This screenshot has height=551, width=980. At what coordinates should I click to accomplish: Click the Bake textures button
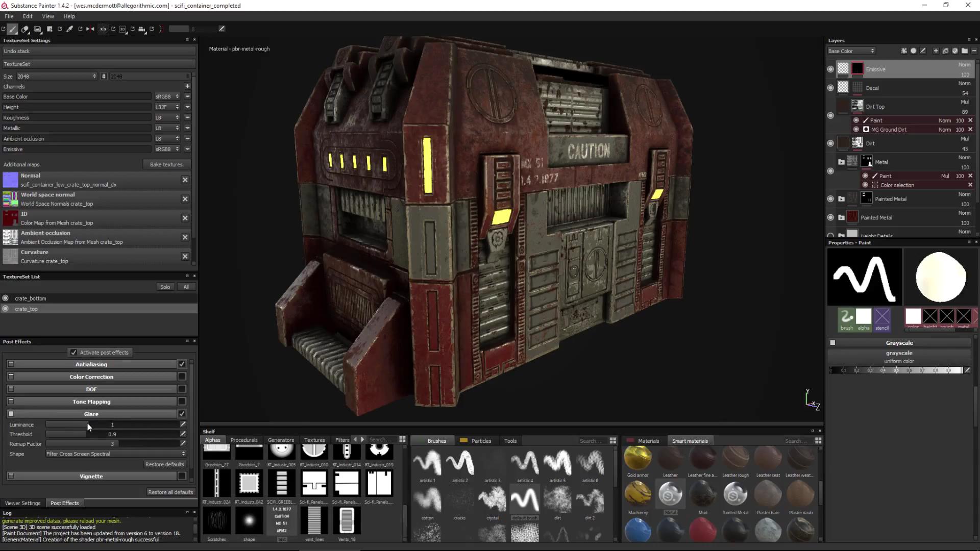[166, 164]
